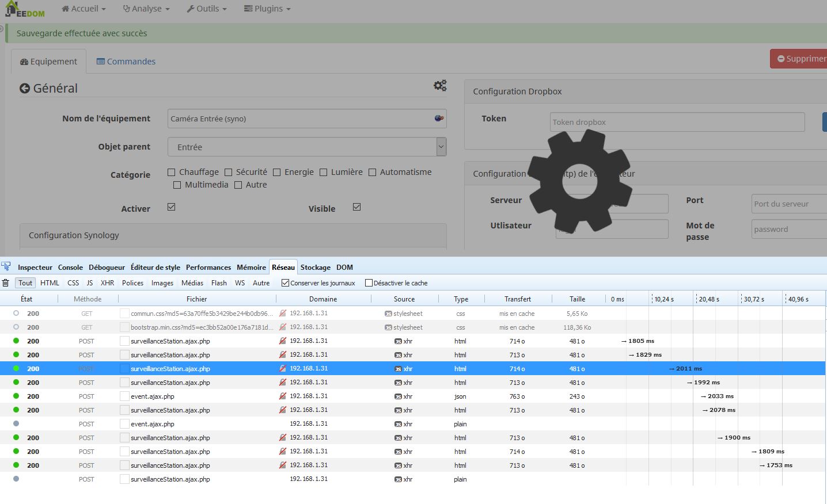Click the Supprimer button
This screenshot has width=827, height=504.
[799, 59]
